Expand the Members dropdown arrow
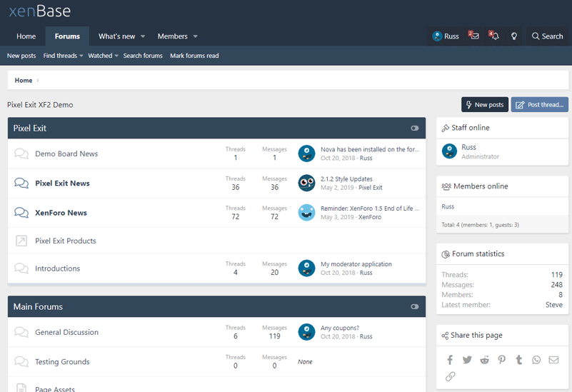This screenshot has width=572, height=392. point(196,36)
